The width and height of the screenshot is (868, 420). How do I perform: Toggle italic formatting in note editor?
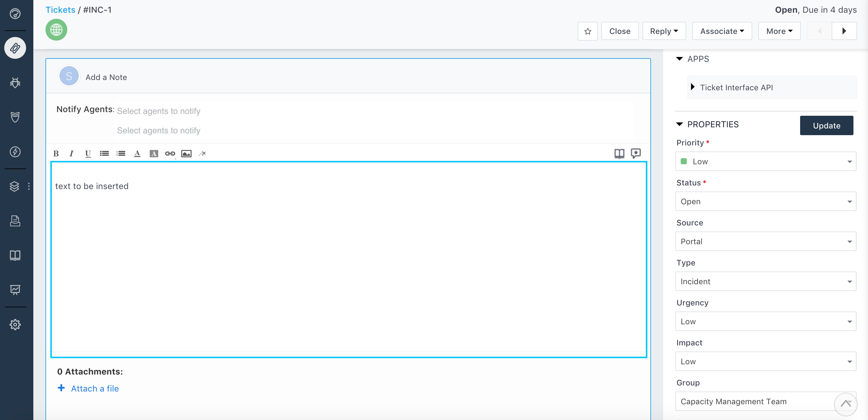[x=72, y=154]
